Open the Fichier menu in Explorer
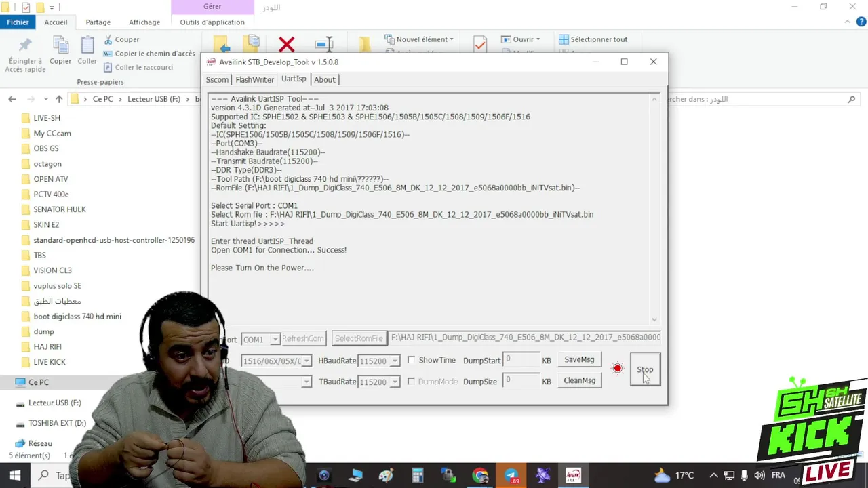868x488 pixels. pyautogui.click(x=18, y=22)
